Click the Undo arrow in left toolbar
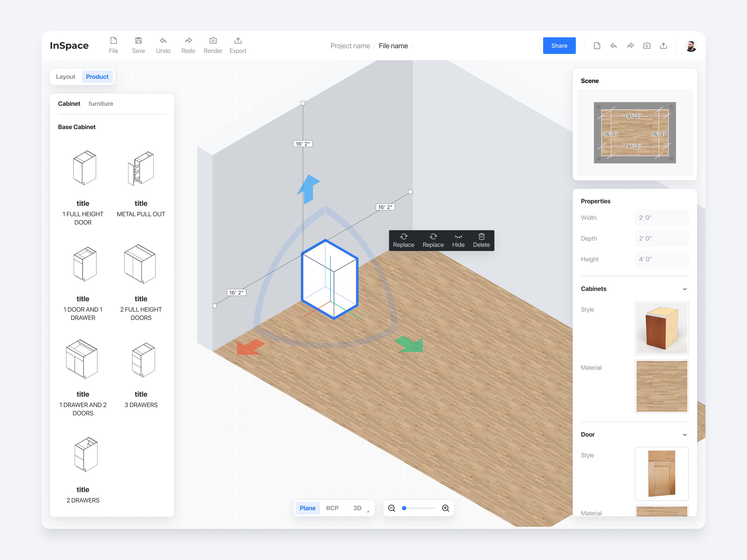The height and width of the screenshot is (560, 747). (x=163, y=41)
